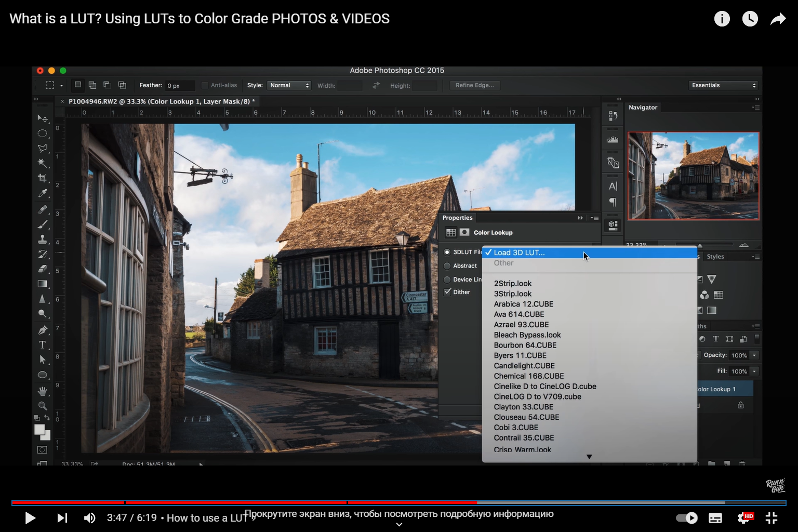The height and width of the screenshot is (532, 798).
Task: Click the Refine Edge button
Action: pos(474,85)
